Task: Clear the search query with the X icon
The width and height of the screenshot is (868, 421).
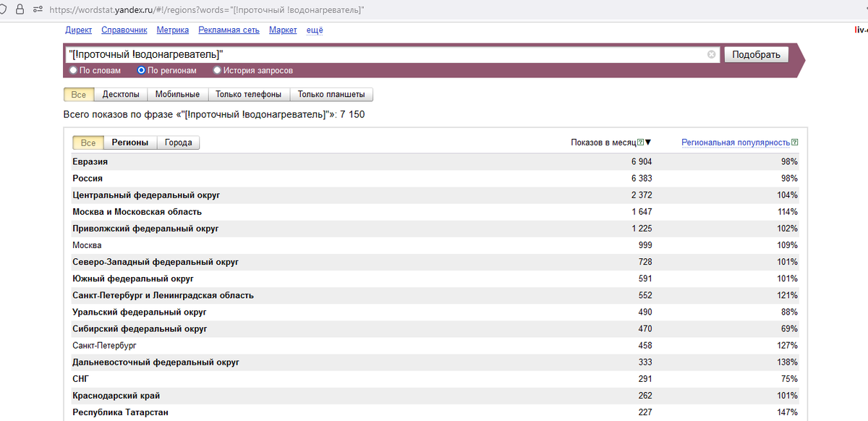Action: tap(711, 54)
